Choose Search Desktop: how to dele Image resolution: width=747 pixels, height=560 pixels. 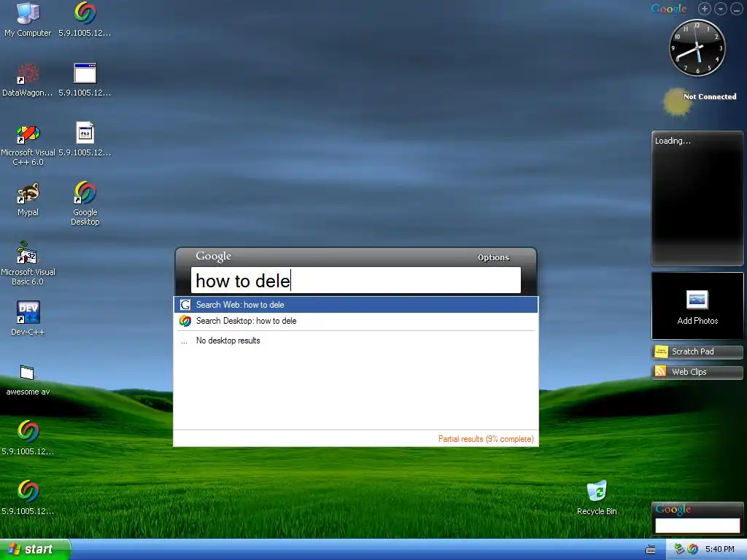pos(356,321)
